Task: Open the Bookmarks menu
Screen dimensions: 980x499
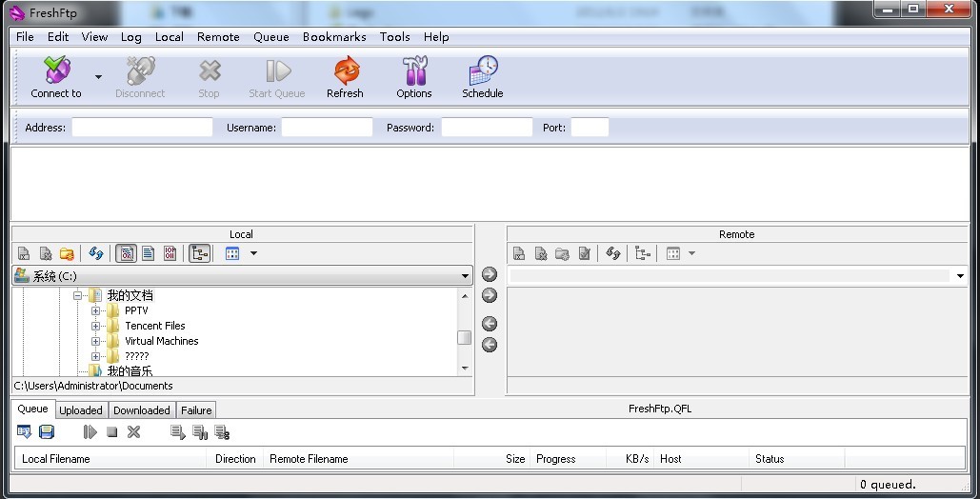Action: click(x=334, y=37)
